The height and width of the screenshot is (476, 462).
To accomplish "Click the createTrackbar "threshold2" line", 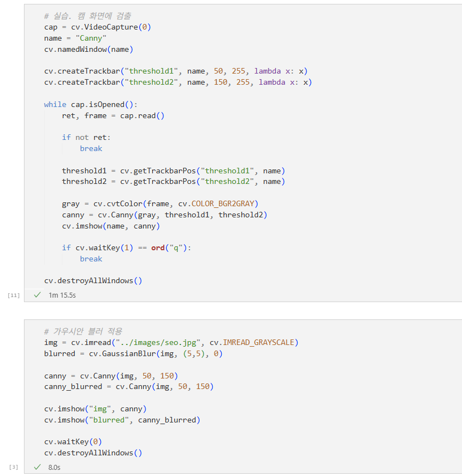I will [x=178, y=82].
